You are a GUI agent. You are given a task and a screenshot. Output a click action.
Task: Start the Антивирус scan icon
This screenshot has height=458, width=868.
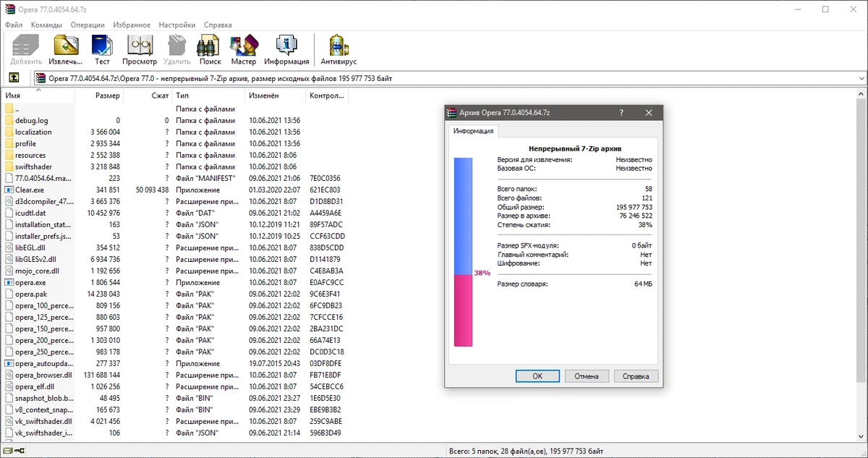click(338, 46)
